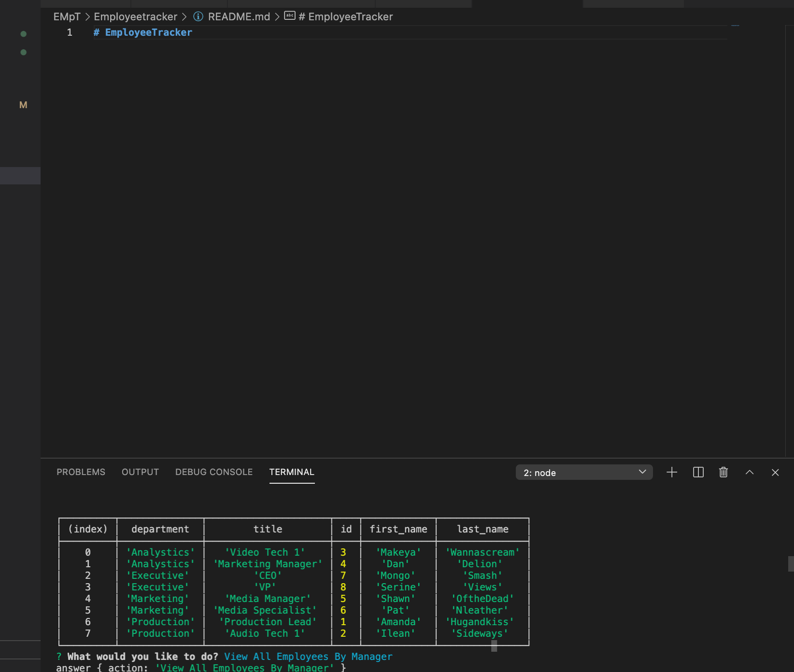Viewport: 794px width, 672px height.
Task: Split the terminal panel
Action: pyautogui.click(x=698, y=472)
